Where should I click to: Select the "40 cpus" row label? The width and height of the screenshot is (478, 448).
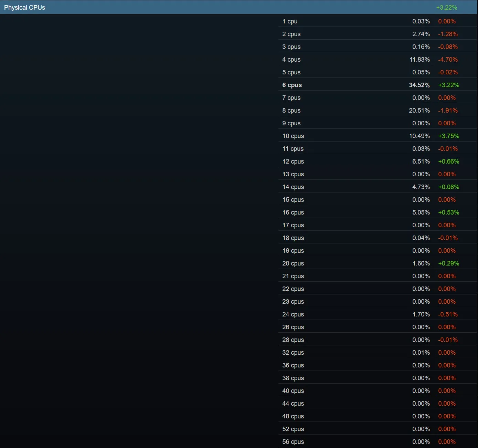(293, 391)
